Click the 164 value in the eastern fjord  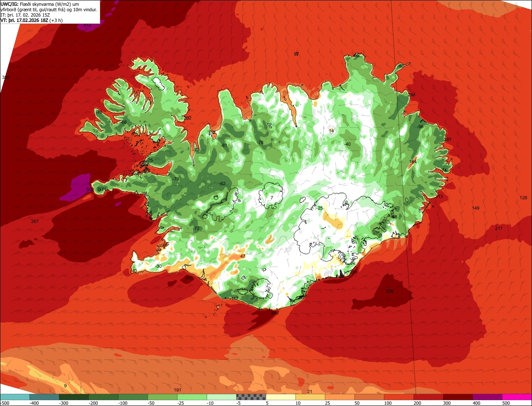[x=413, y=162]
